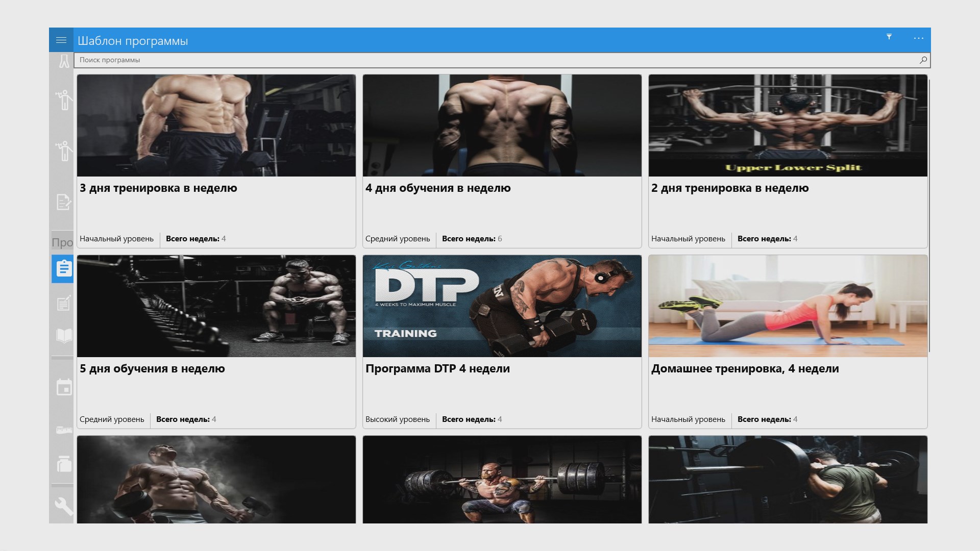Screen dimensions: 980x551
Task: Open the '4 дня обучения в неделю' program image
Action: (502, 126)
